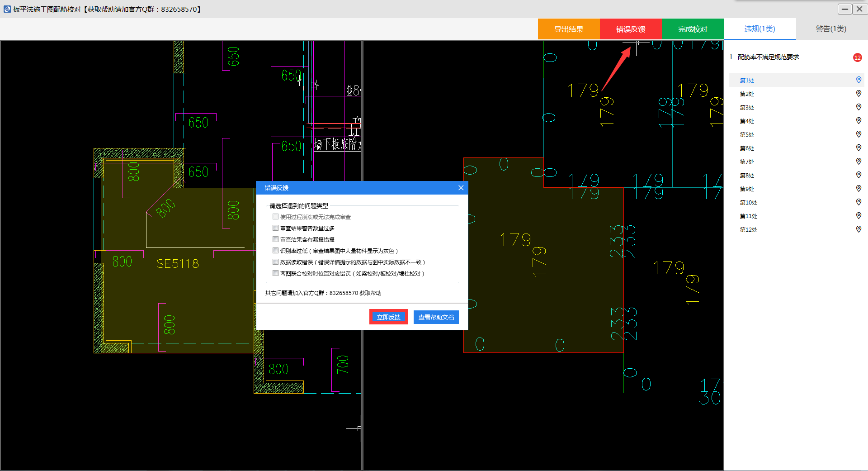Click the locate pin icon for 第12处
This screenshot has height=471, width=868.
(x=859, y=229)
